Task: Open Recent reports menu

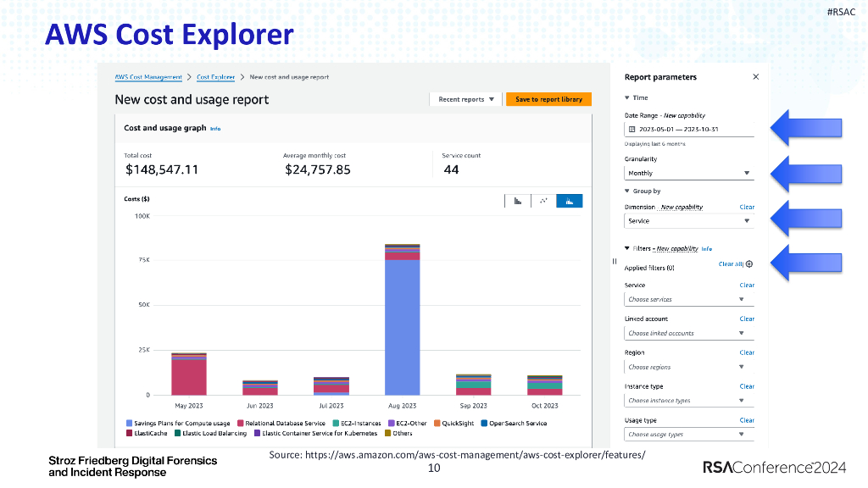Action: (465, 100)
